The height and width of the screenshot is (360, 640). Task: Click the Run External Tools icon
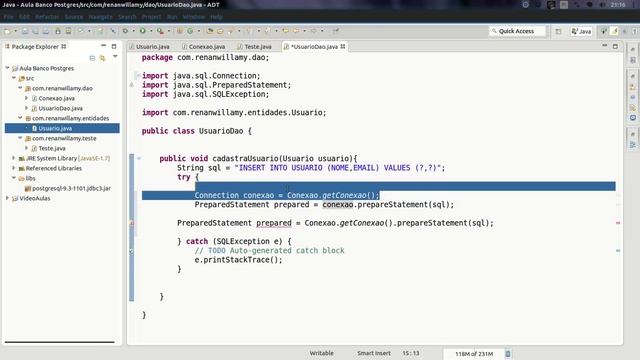(160, 31)
